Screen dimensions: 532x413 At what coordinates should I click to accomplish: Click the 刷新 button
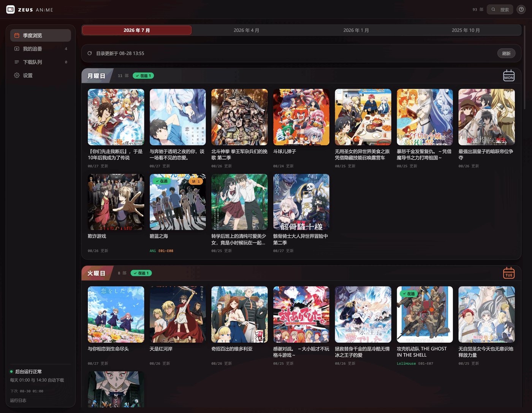[x=506, y=53]
